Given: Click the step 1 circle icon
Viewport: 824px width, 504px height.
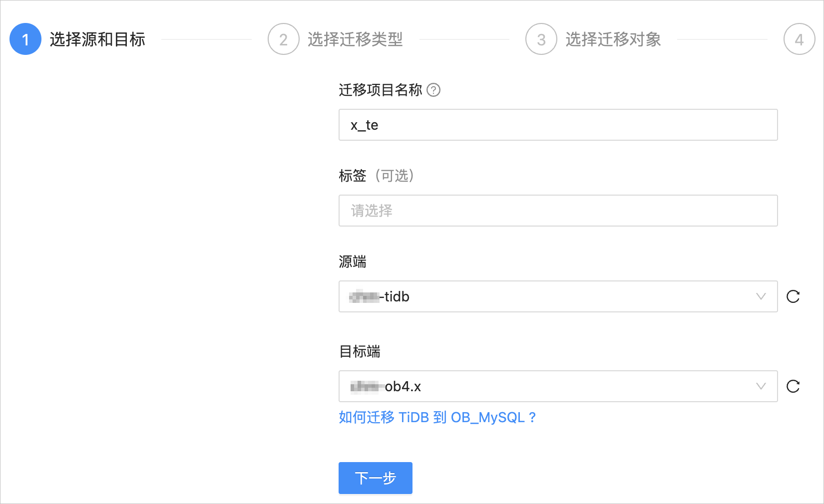Looking at the screenshot, I should pos(25,39).
